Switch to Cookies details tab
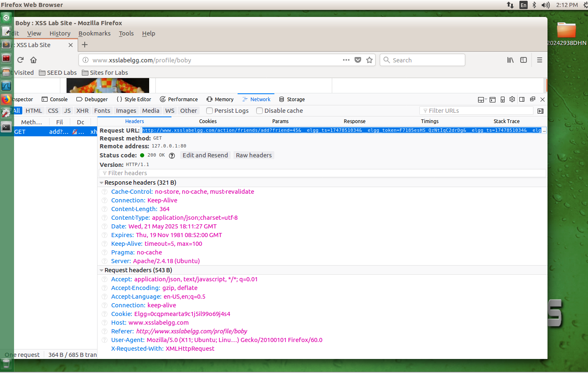The image size is (588, 373). [x=208, y=121]
